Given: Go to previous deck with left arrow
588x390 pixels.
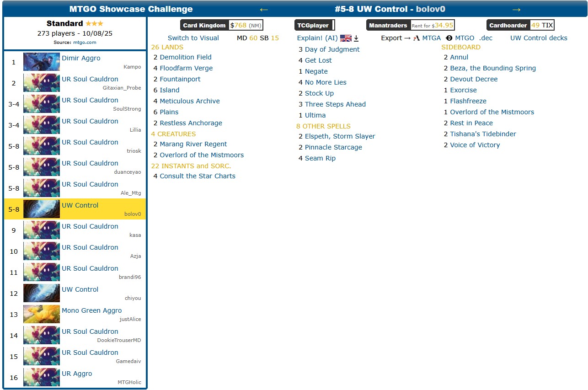Looking at the screenshot, I should (264, 10).
